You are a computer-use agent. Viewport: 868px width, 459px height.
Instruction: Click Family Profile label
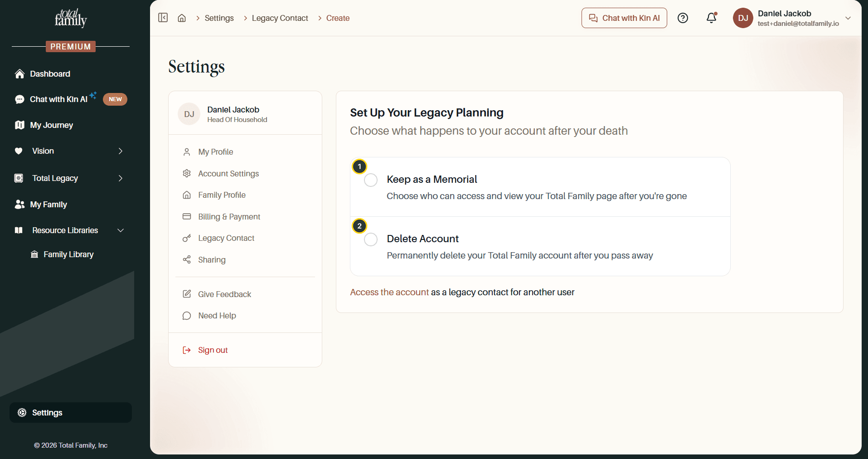point(222,195)
